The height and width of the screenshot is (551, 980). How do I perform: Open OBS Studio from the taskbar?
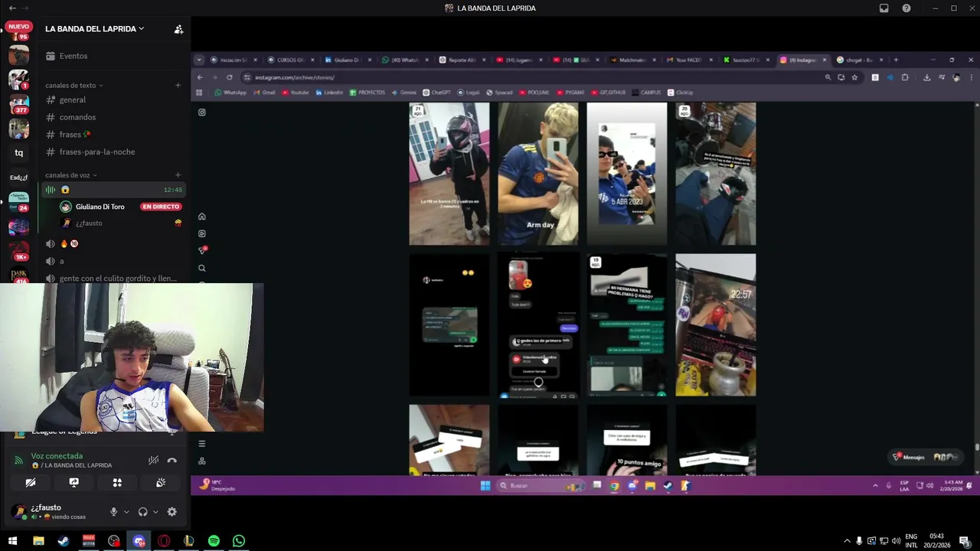(113, 541)
